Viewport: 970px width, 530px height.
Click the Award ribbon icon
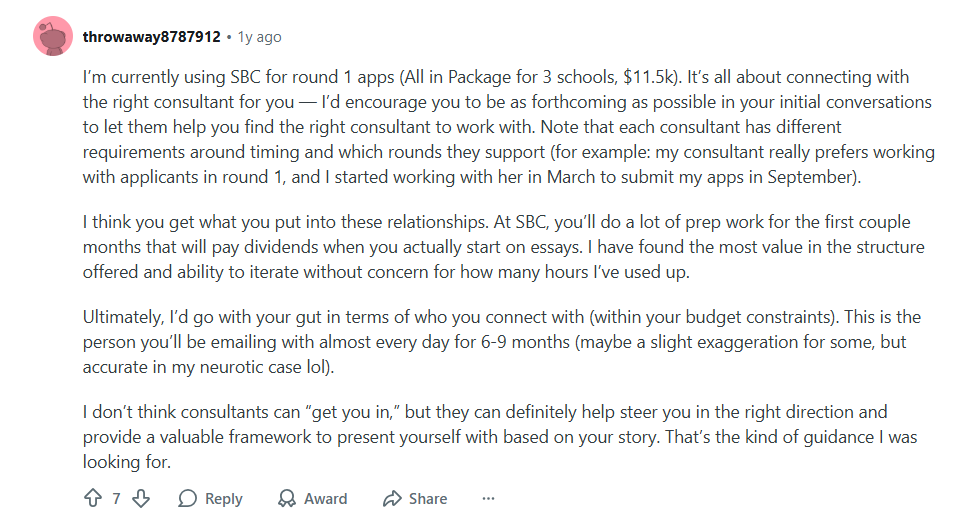point(287,499)
